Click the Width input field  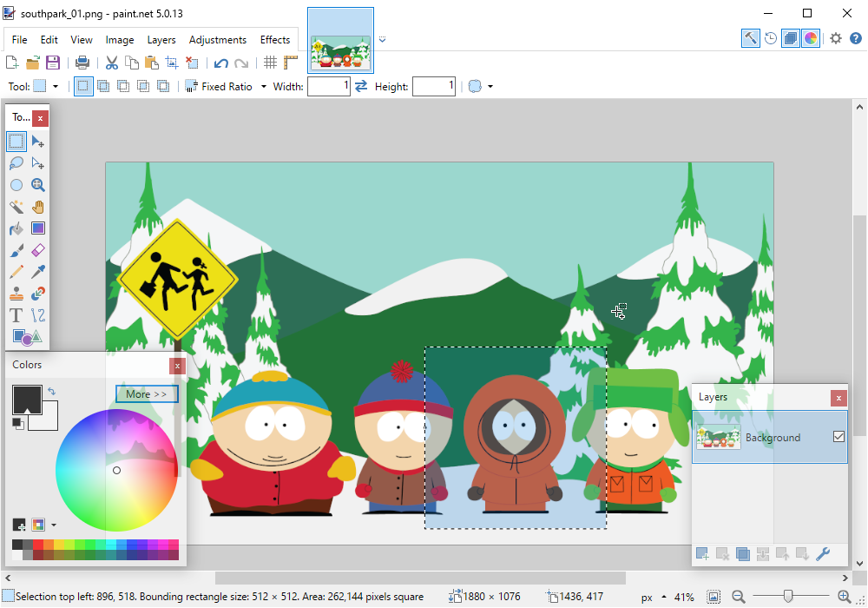click(x=329, y=86)
